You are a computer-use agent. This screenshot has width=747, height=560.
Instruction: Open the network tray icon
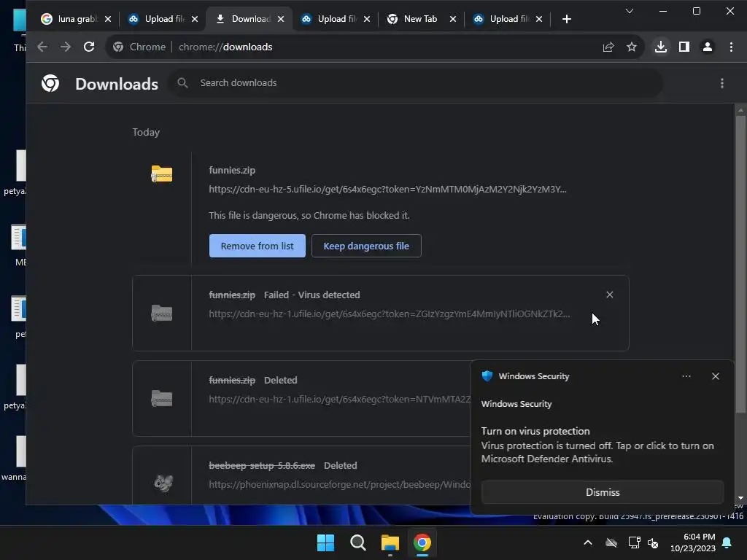[x=634, y=542]
